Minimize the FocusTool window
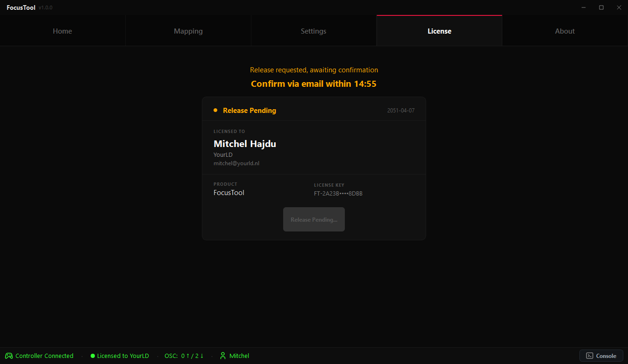The height and width of the screenshot is (364, 628). point(584,7)
